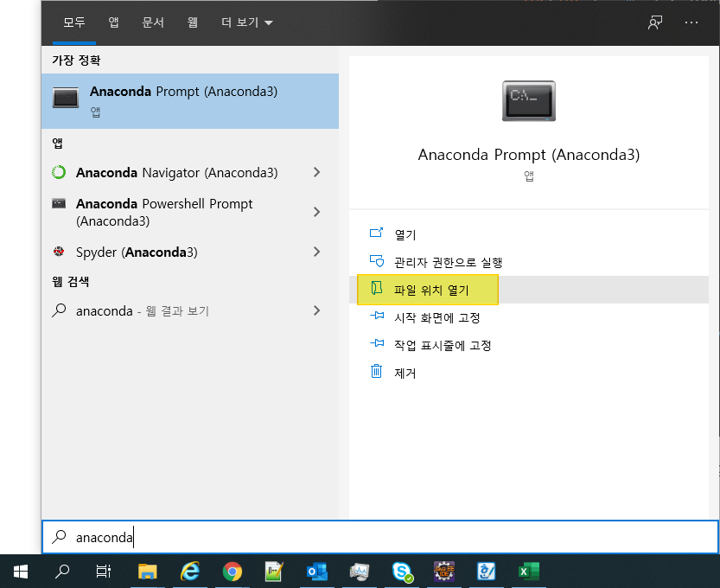Screen dimensions: 720x588
Task: Expand Anaconda Powershell Prompt result chevron
Action: (x=316, y=212)
